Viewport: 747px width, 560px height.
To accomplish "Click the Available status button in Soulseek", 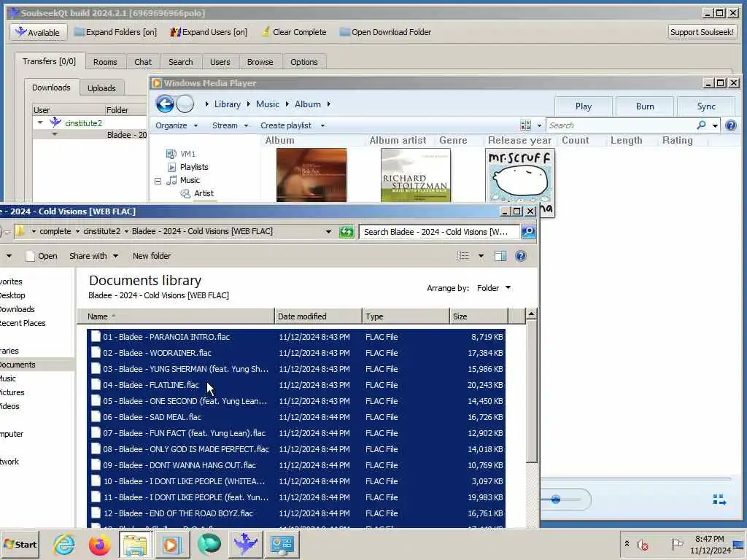I will [x=38, y=32].
